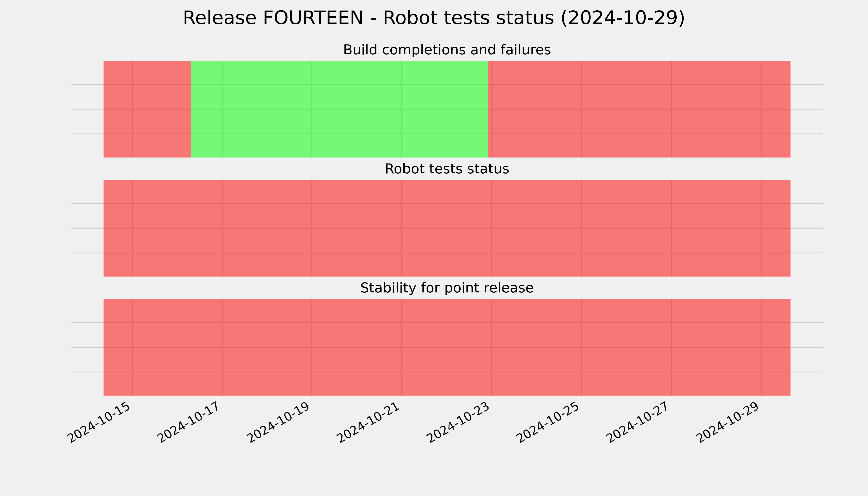Viewport: 868px width, 496px height.
Task: Click the left red block in the Build completions panel
Action: click(147, 109)
